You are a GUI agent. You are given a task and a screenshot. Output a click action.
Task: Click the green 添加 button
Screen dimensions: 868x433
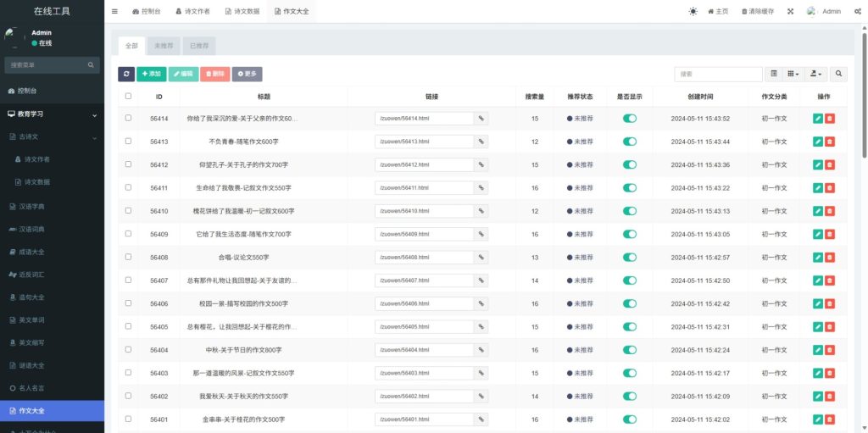pos(151,75)
